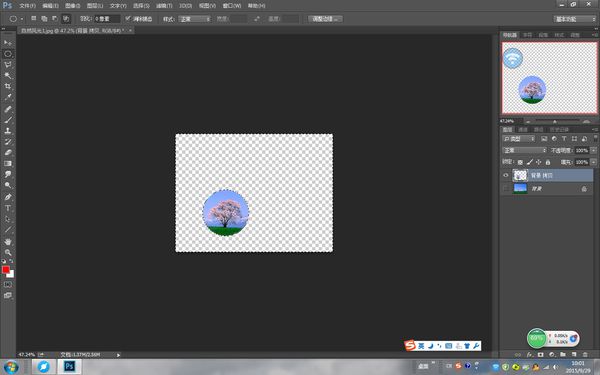Open the 滤镜 menu
Viewport: 600px width, 375px height.
point(164,6)
